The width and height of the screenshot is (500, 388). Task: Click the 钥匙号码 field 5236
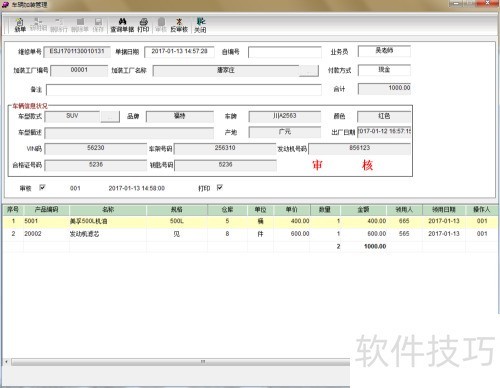[225, 165]
